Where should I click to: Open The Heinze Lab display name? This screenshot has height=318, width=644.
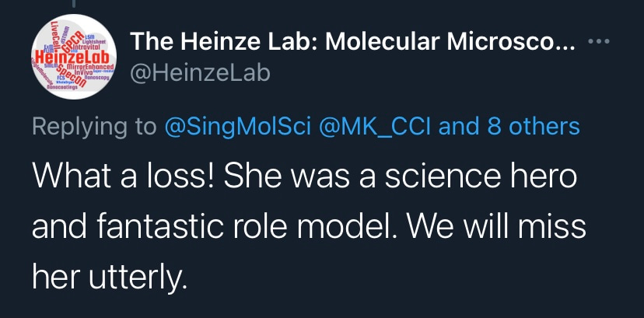coord(226,44)
